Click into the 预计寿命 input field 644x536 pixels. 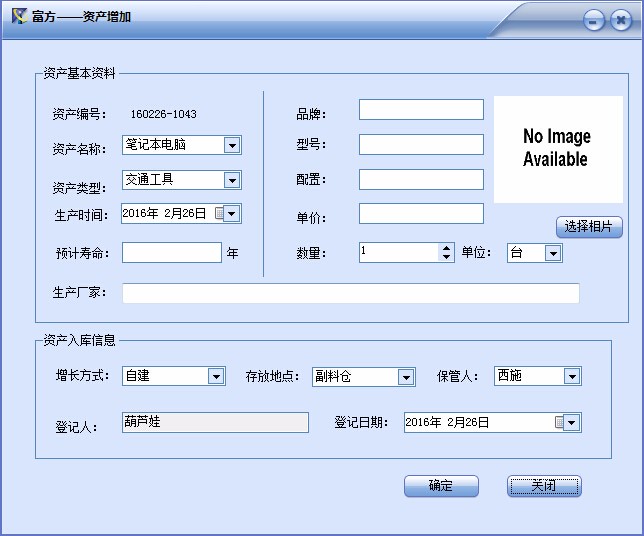[171, 253]
